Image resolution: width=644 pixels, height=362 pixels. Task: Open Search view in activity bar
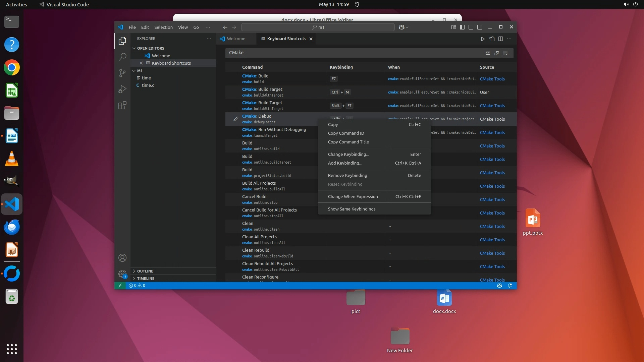point(122,57)
